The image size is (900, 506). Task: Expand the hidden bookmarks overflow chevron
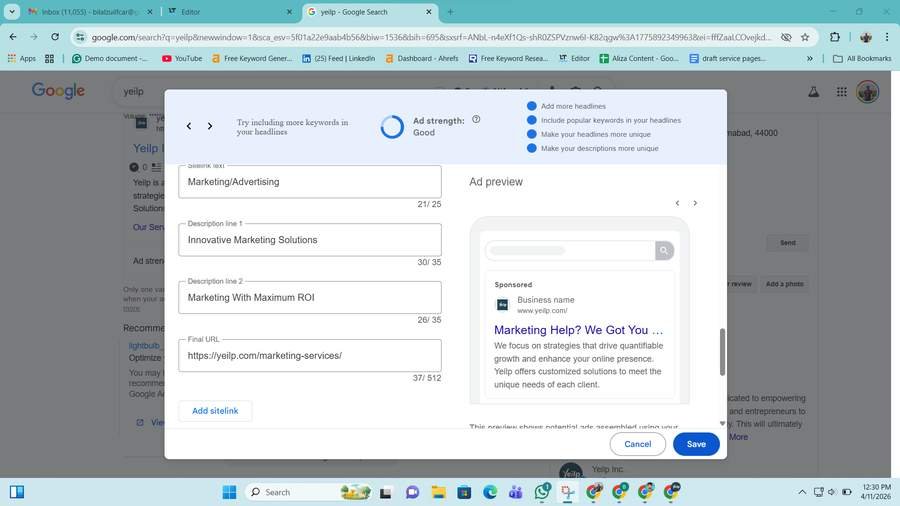coord(809,59)
